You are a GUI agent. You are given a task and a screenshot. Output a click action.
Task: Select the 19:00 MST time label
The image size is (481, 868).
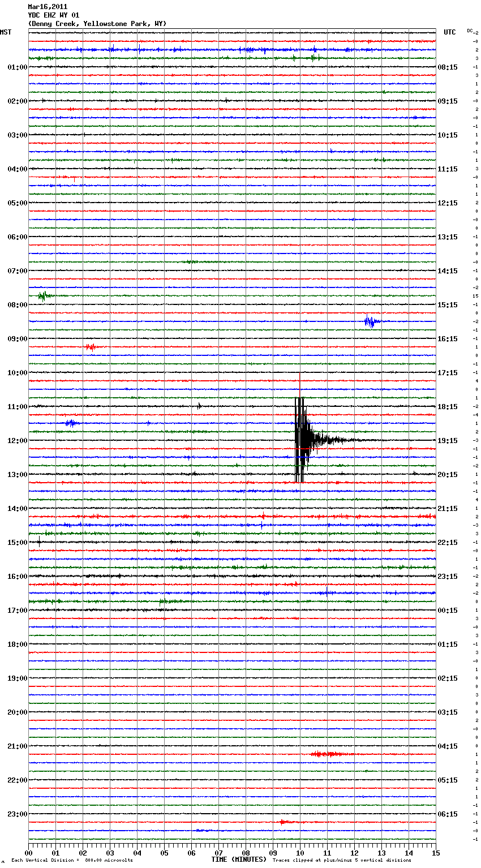18,678
